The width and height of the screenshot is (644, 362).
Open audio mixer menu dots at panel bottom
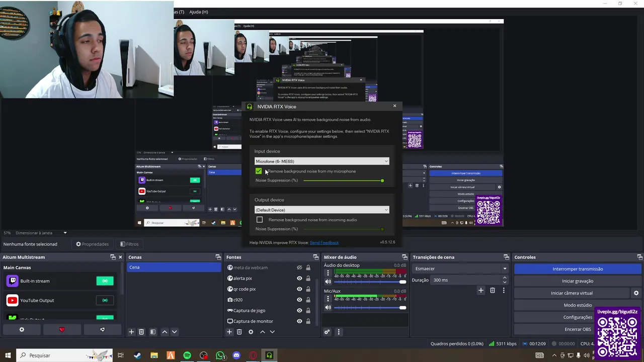click(x=339, y=332)
